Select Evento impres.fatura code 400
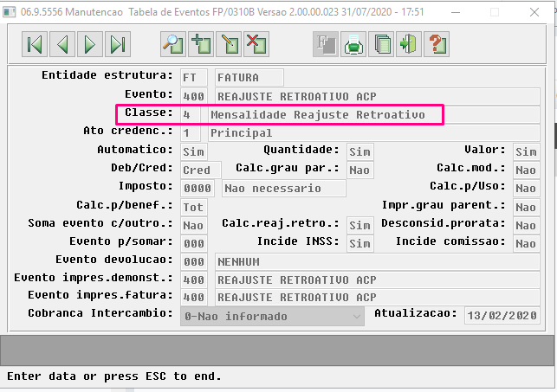 (193, 297)
